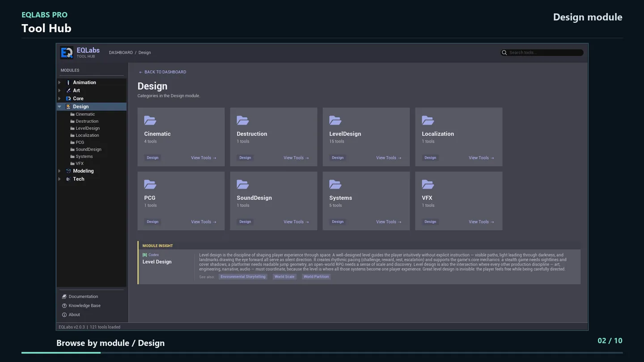Click folder icon beside SoundDesign in sidebar

pos(72,150)
